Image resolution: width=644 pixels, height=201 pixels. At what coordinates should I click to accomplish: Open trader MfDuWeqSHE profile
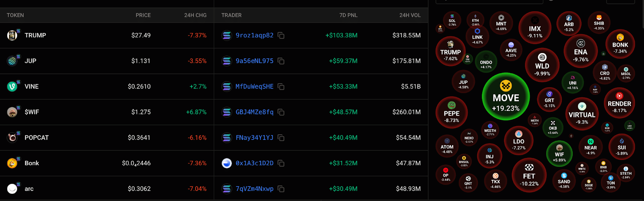click(x=254, y=86)
